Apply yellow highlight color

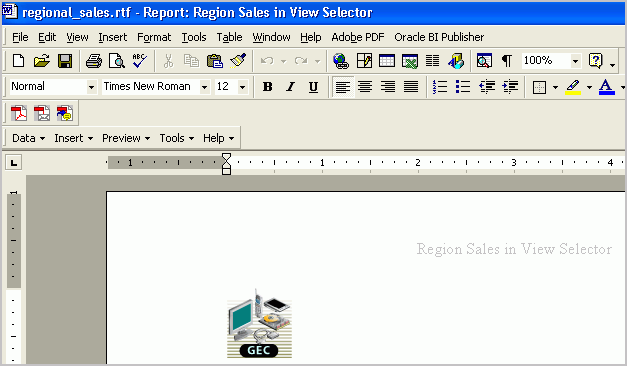(573, 87)
